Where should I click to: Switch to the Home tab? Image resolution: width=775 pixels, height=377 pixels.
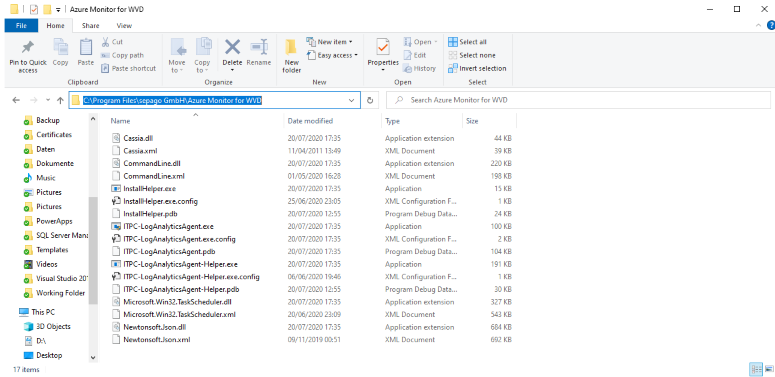[55, 26]
